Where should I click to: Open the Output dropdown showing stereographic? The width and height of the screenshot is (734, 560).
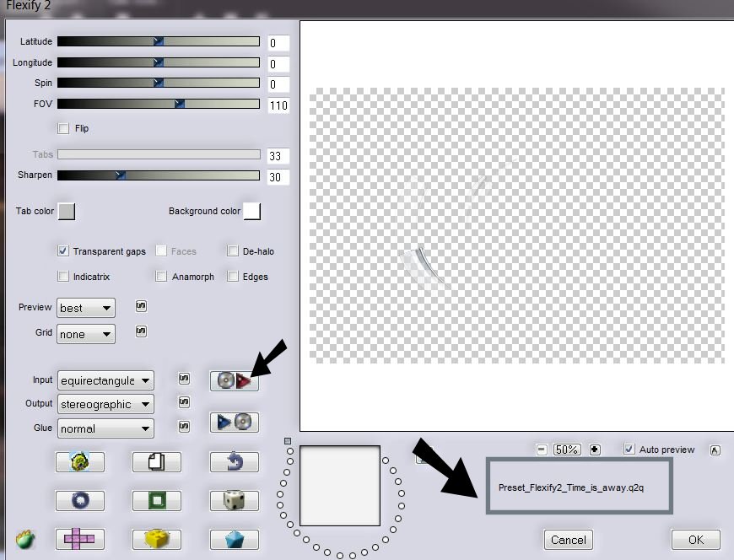(x=105, y=404)
